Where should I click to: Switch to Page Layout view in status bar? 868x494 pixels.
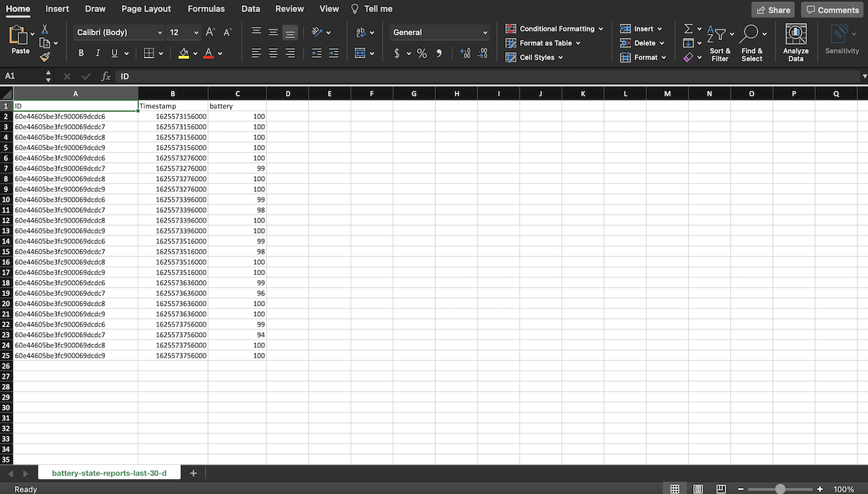698,489
